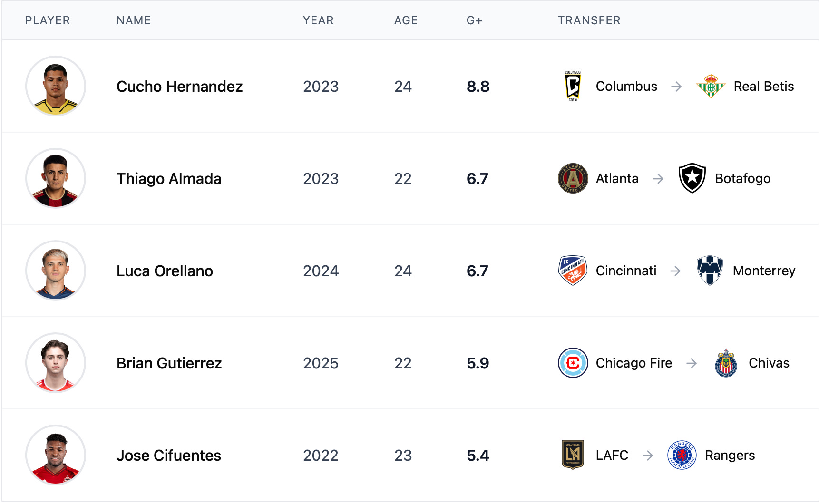Click the TRANSFER column header
This screenshot has width=819, height=504.
click(x=589, y=20)
